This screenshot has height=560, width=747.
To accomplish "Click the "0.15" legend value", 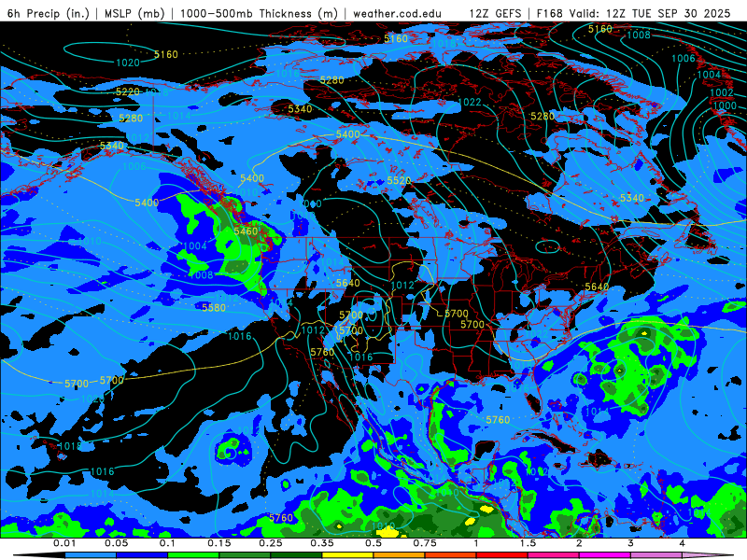I will pos(219,543).
